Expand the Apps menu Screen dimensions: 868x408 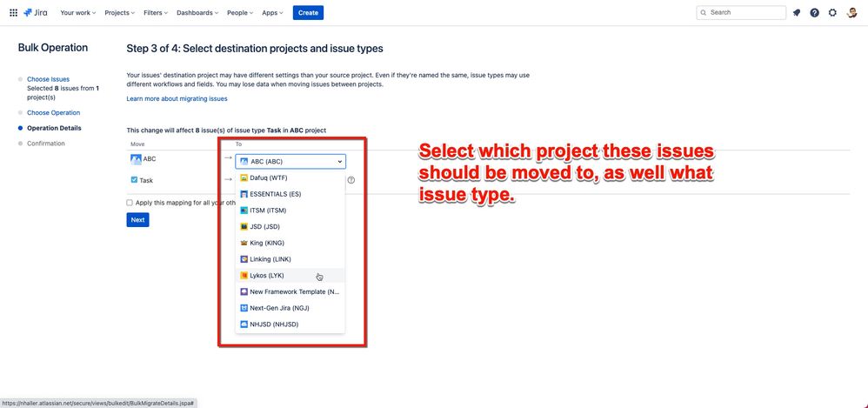[272, 13]
